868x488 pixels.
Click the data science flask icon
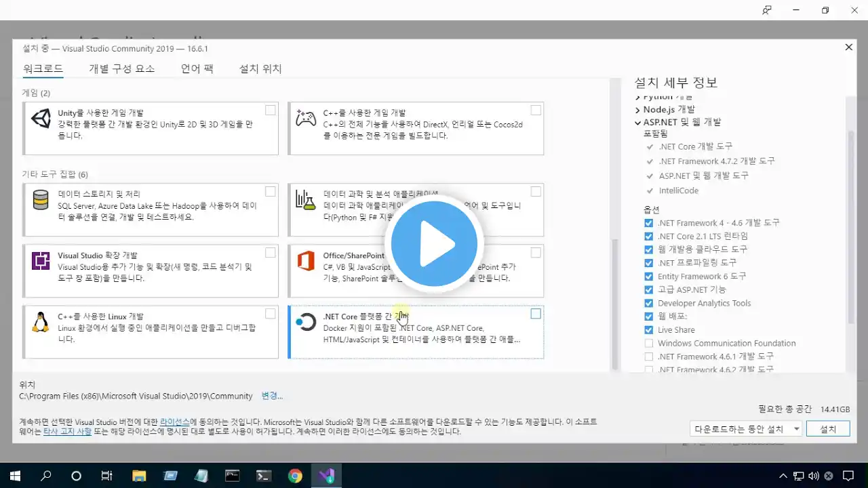[x=306, y=200]
